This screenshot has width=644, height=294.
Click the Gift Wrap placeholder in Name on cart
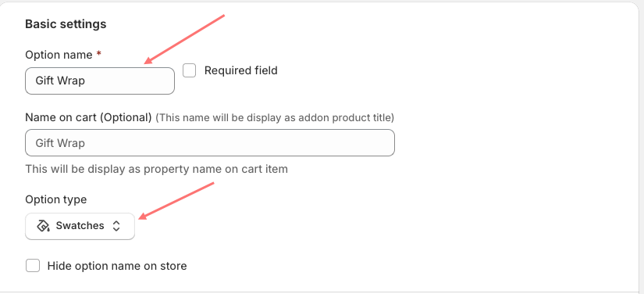click(60, 143)
